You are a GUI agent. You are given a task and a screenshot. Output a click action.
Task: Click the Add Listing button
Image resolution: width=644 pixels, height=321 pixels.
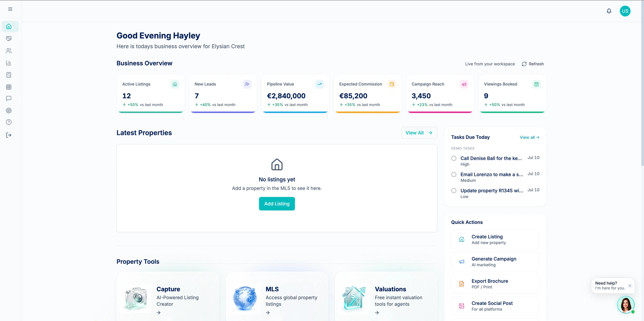277,204
